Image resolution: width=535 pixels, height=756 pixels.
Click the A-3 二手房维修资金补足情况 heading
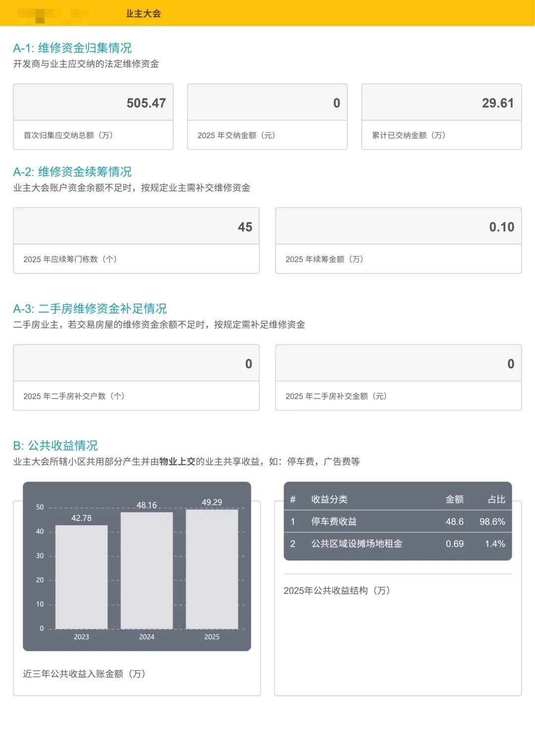90,309
